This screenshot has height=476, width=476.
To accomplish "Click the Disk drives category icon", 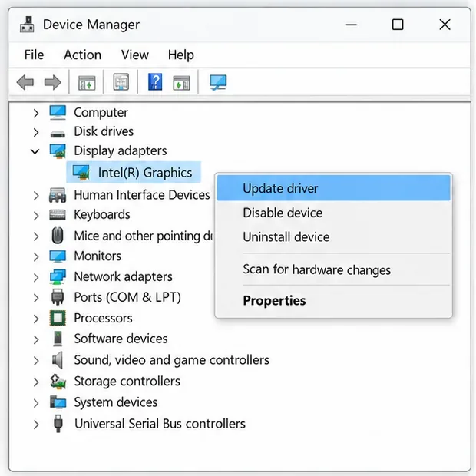I will click(58, 134).
